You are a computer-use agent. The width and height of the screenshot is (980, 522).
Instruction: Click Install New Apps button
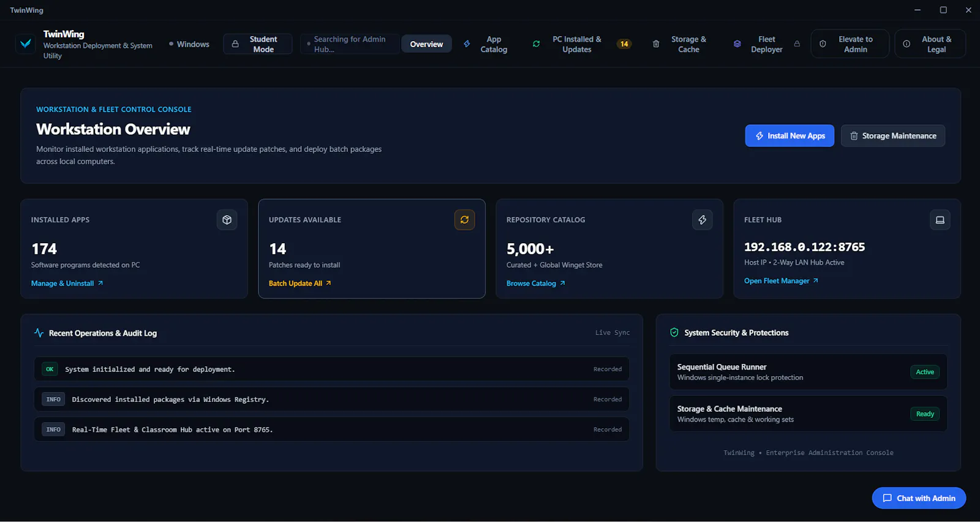click(x=790, y=136)
